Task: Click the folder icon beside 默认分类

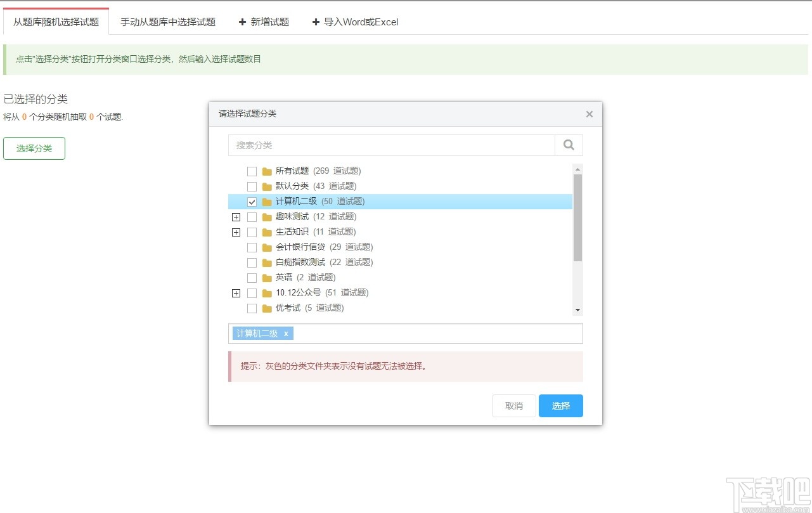Action: point(266,186)
